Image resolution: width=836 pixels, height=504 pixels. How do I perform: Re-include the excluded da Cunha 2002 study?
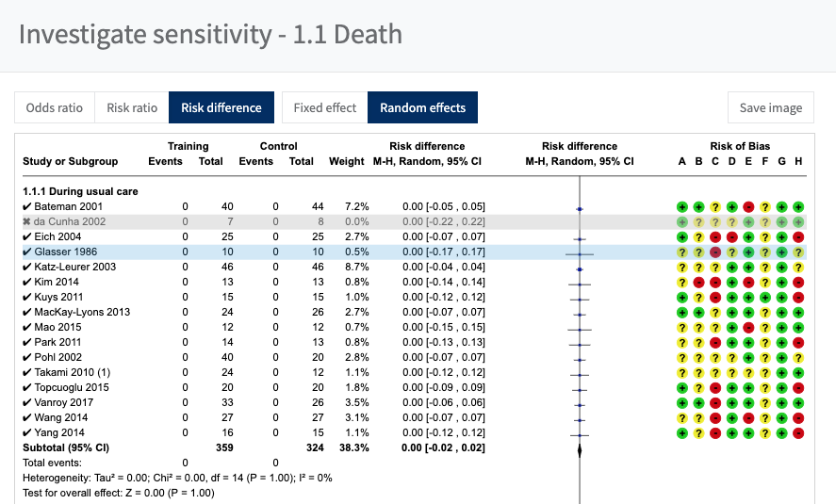pyautogui.click(x=27, y=221)
